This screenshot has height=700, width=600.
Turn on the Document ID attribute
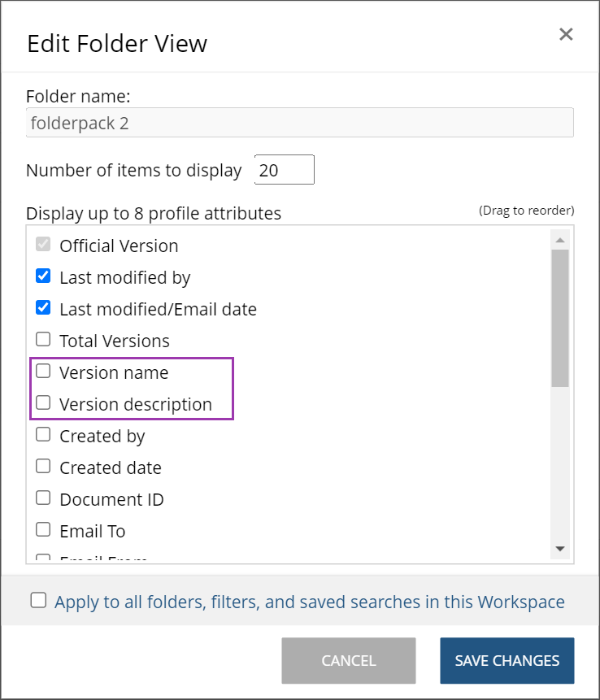point(44,498)
